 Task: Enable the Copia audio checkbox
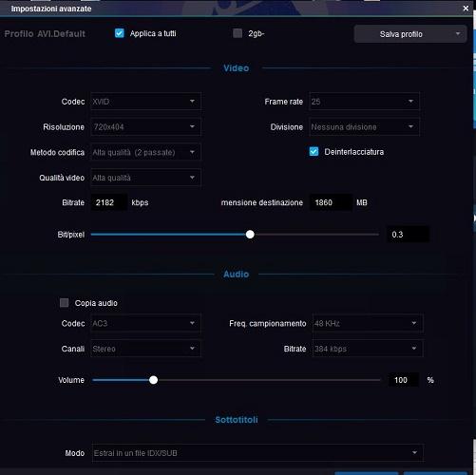point(65,303)
